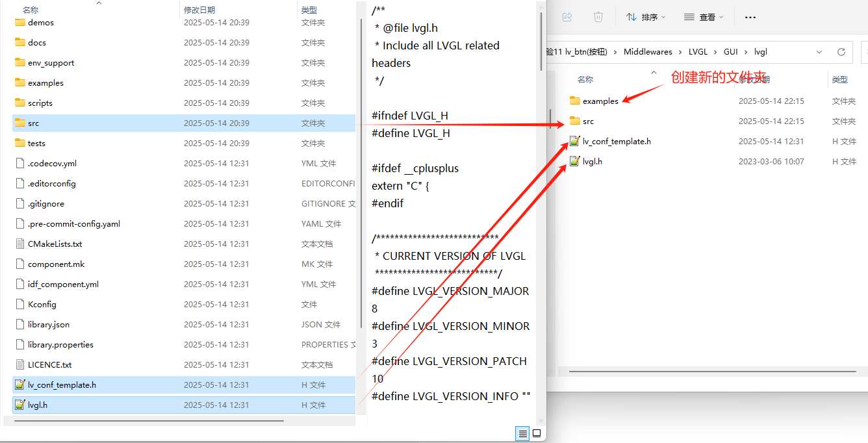868x443 pixels.
Task: Sort by 修改日期 column in left window
Action: point(199,10)
